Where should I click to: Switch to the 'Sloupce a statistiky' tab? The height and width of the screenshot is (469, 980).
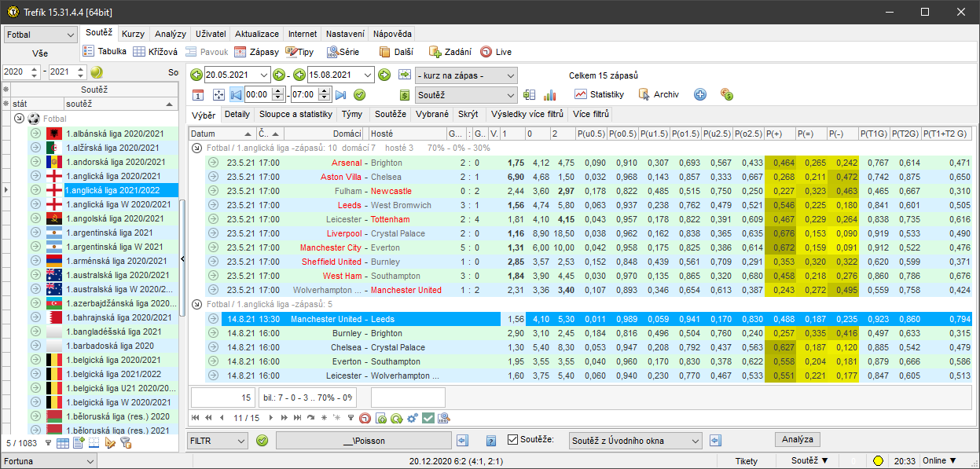click(x=295, y=114)
